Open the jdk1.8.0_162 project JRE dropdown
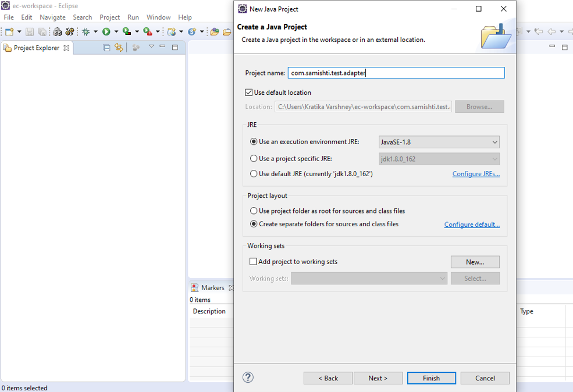Image resolution: width=573 pixels, height=392 pixels. [x=439, y=159]
